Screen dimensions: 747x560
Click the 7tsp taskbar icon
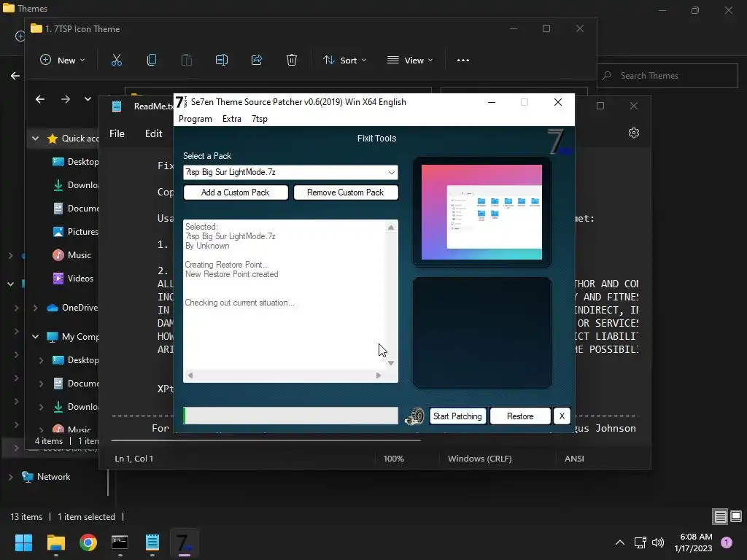[185, 542]
